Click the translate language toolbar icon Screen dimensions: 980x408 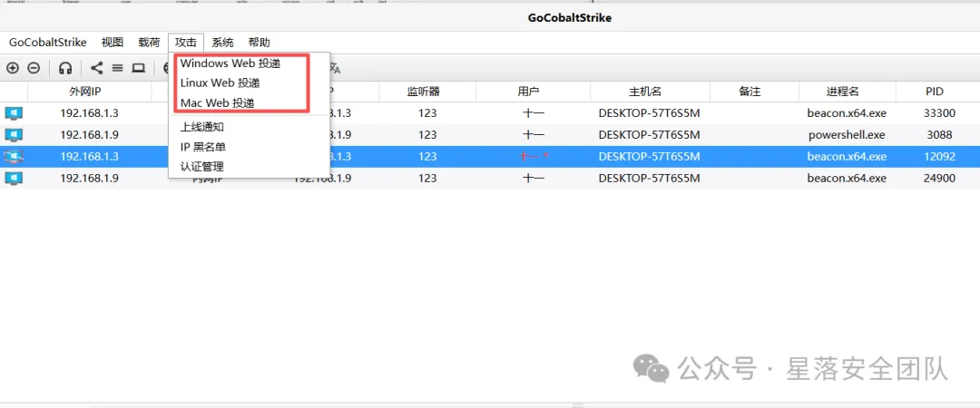pos(335,67)
